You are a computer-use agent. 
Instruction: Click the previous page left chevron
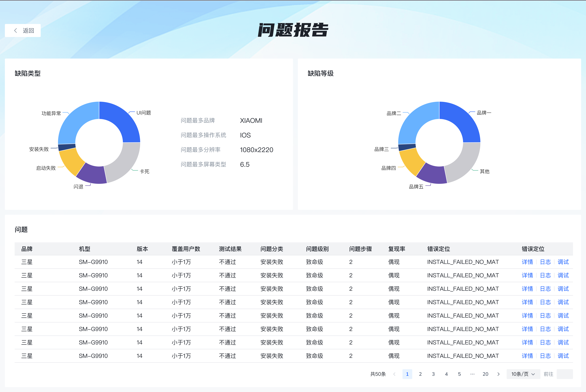click(x=394, y=374)
